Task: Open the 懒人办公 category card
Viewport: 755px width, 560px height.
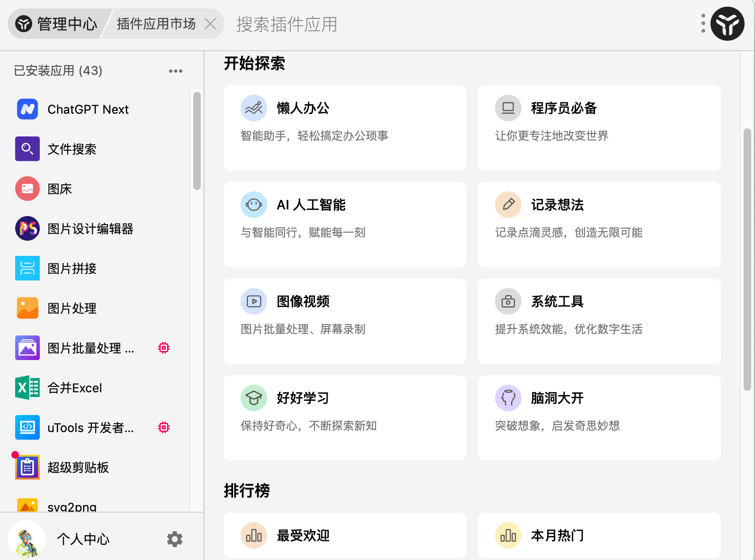Action: click(345, 128)
